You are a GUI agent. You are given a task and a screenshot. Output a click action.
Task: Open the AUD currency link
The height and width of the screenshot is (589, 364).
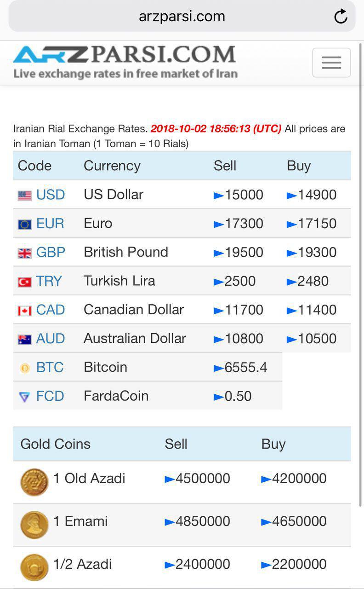pos(51,339)
